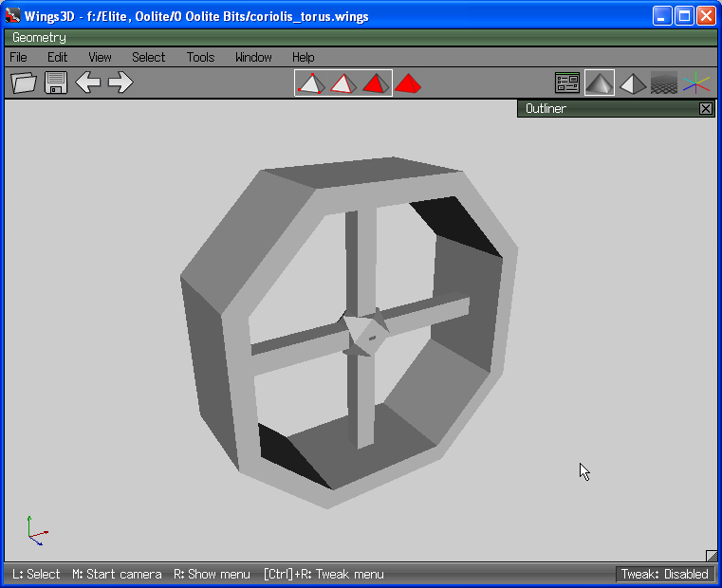722x588 pixels.
Task: Open the Tools menu
Action: (x=200, y=57)
